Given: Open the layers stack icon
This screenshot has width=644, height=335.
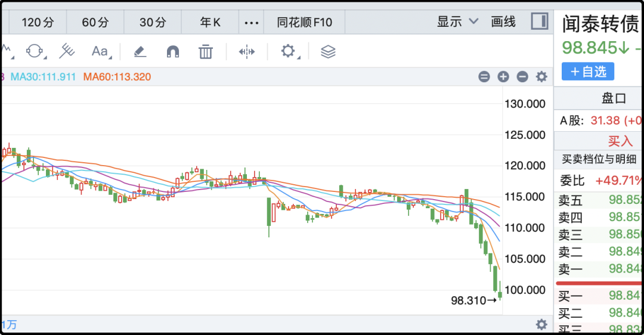Looking at the screenshot, I should coord(328,52).
